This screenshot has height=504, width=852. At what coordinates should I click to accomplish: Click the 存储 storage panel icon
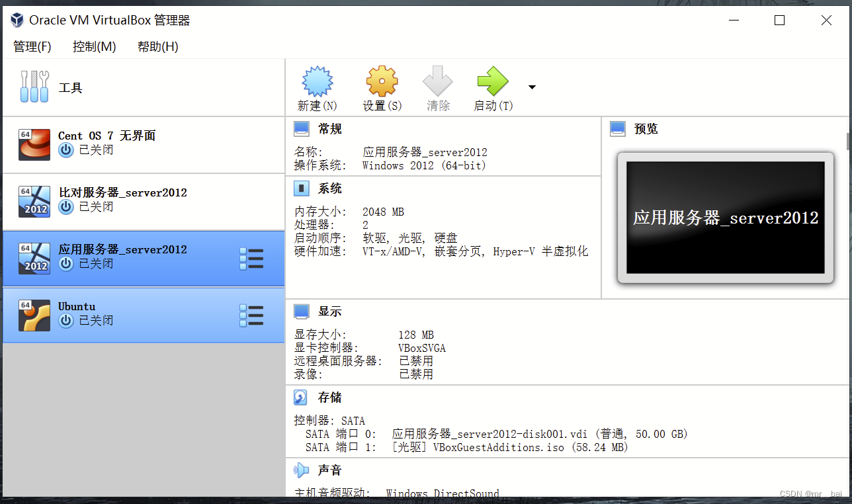[x=302, y=397]
